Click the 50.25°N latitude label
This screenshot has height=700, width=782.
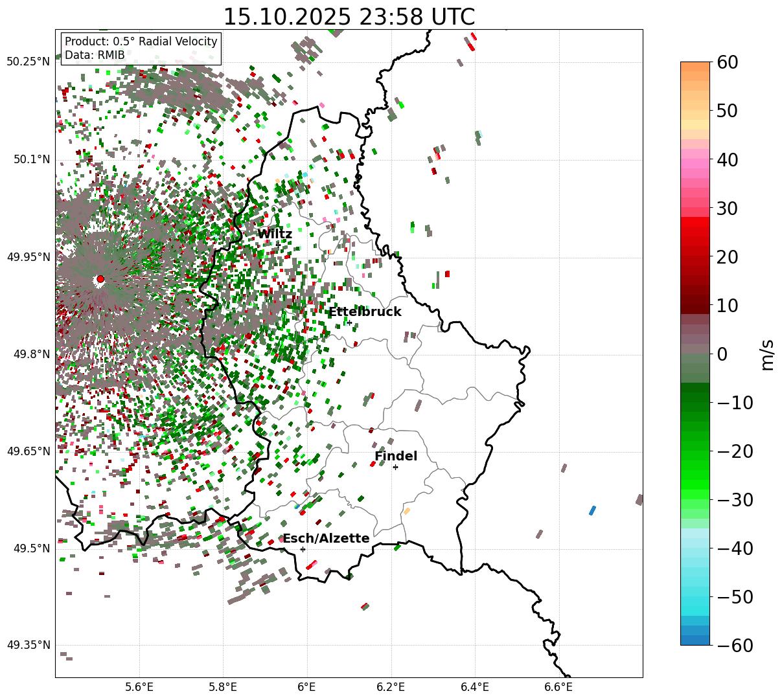28,62
